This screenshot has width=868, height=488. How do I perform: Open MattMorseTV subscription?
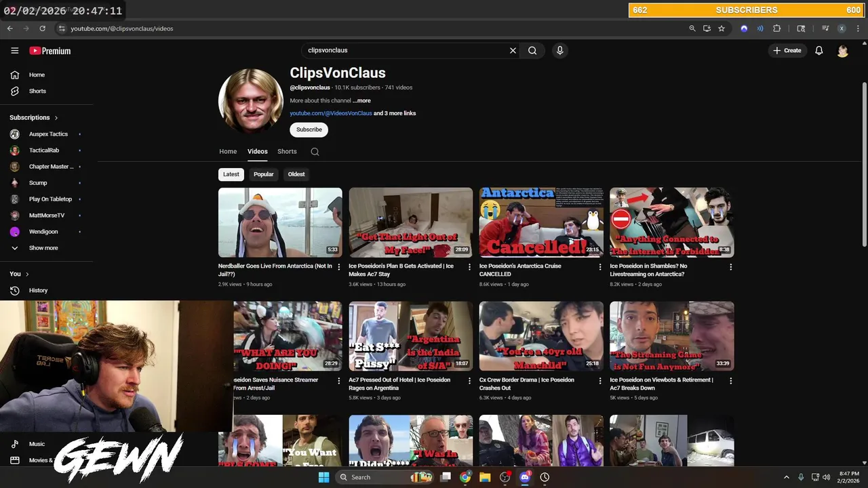47,216
